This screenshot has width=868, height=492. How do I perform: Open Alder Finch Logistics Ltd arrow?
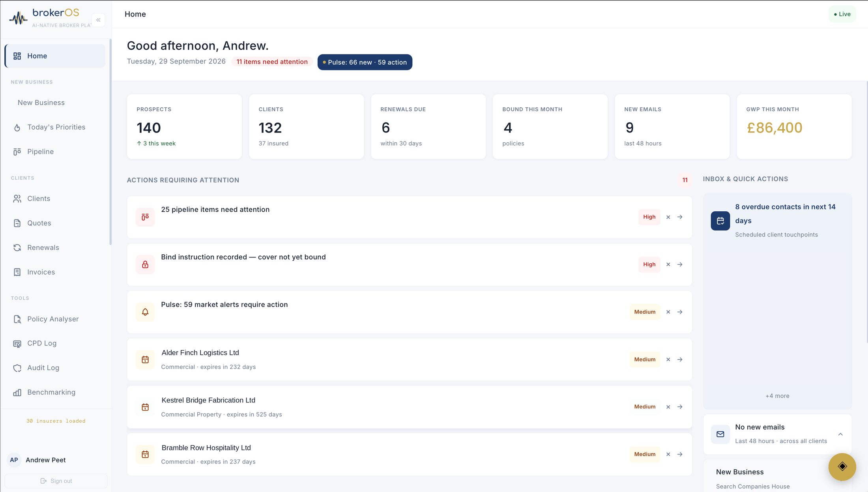680,360
